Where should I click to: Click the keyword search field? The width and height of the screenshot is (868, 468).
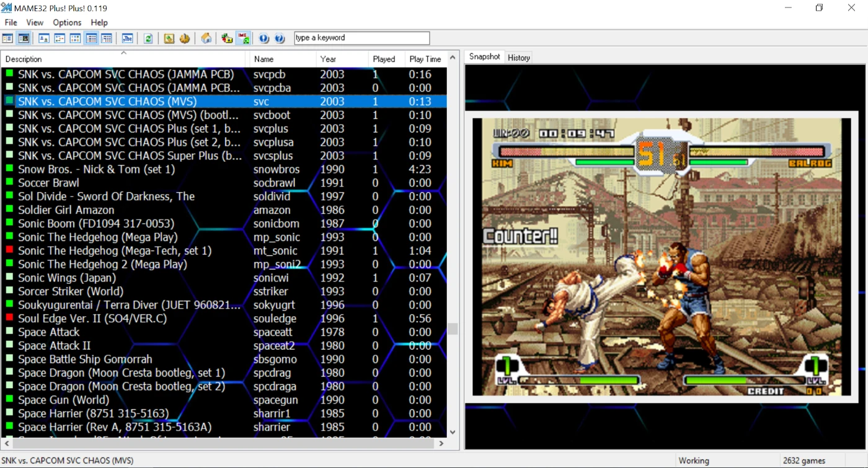(x=361, y=38)
